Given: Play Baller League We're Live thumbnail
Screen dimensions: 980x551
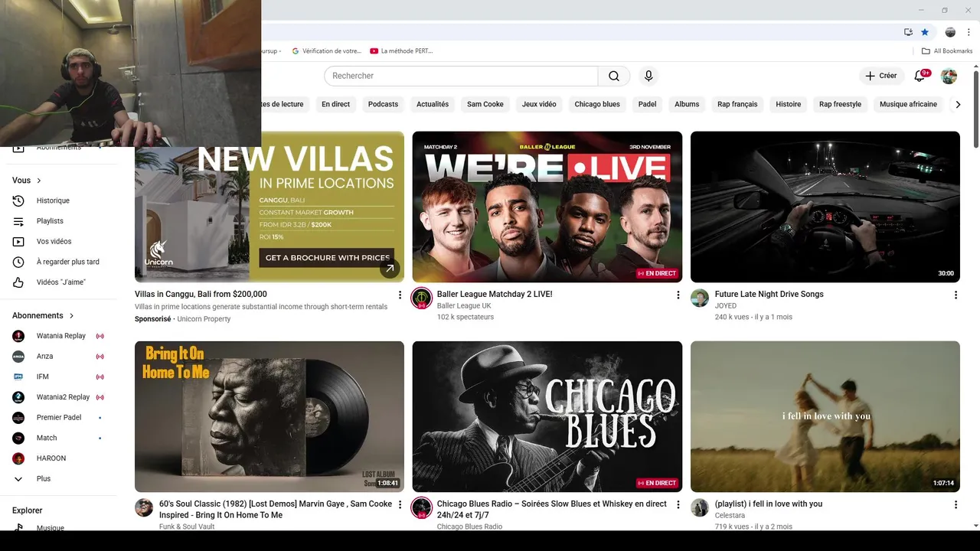Looking at the screenshot, I should (547, 207).
